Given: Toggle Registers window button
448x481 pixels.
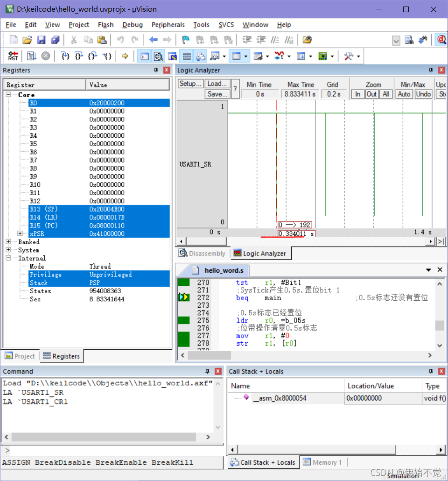Looking at the screenshot, I should [187, 56].
